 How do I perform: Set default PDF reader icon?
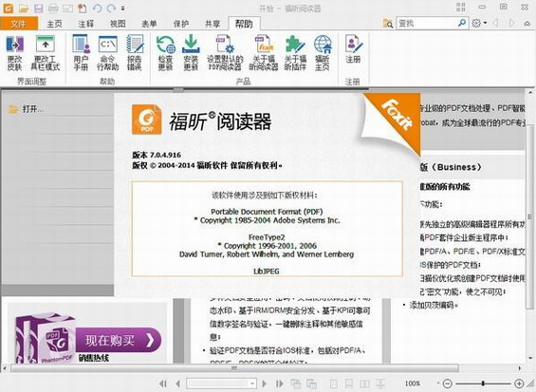pos(225,52)
